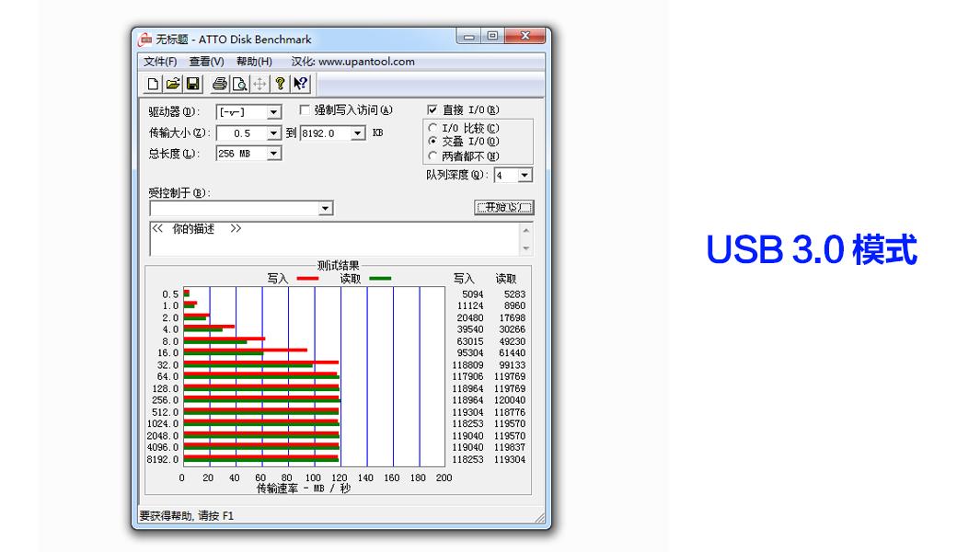The image size is (980, 552).
Task: Click the read value 17698
Action: coord(513,317)
